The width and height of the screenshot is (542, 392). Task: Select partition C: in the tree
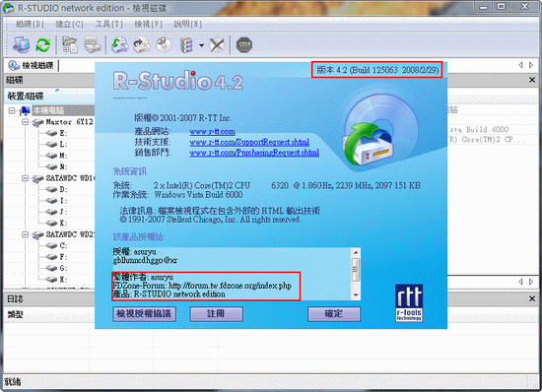point(64,245)
